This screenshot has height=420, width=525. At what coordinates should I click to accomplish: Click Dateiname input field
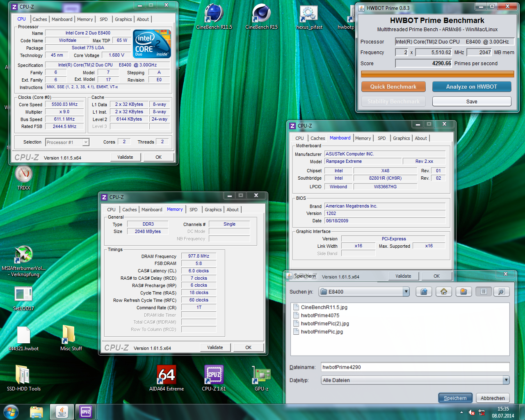(415, 367)
